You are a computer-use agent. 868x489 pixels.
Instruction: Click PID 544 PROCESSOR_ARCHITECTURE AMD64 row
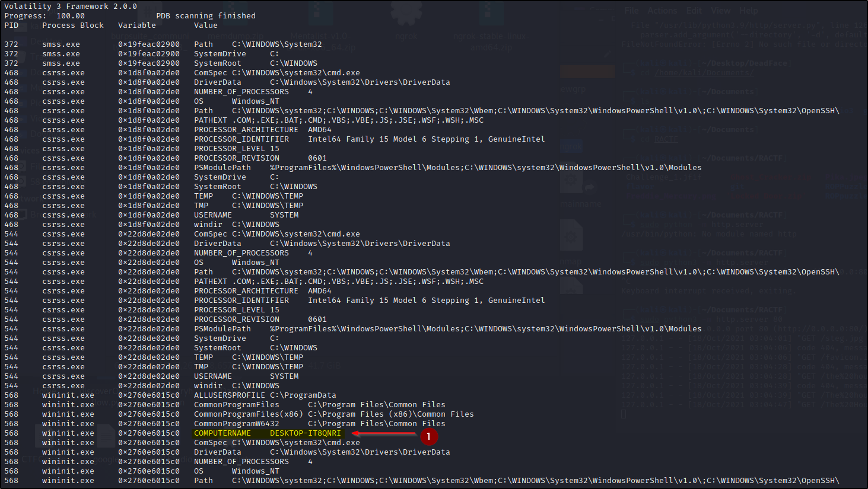168,291
